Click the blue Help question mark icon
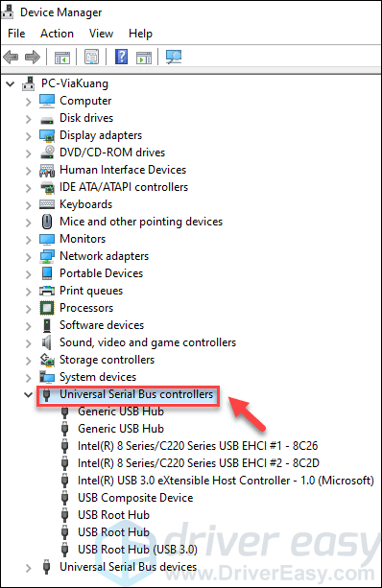382x588 pixels. [x=121, y=57]
